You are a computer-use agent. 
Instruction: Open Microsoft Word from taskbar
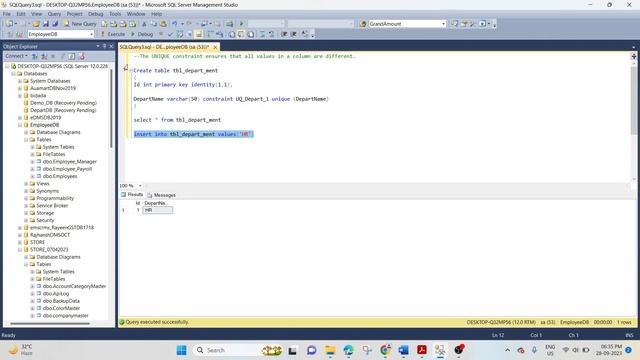coord(403,350)
